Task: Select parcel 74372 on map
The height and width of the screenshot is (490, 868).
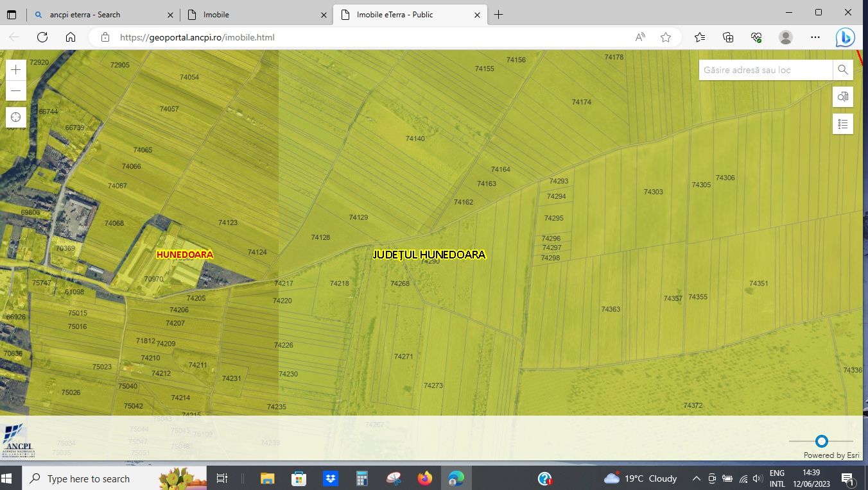Action: [693, 405]
